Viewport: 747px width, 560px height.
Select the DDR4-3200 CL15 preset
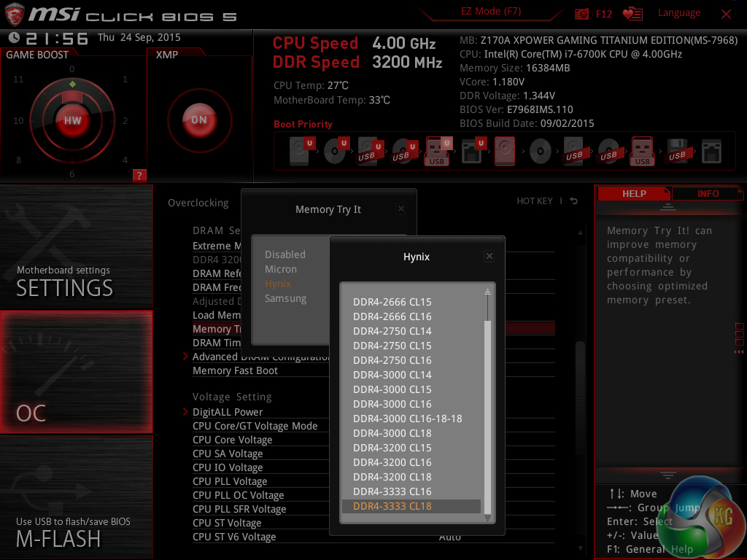click(x=411, y=448)
